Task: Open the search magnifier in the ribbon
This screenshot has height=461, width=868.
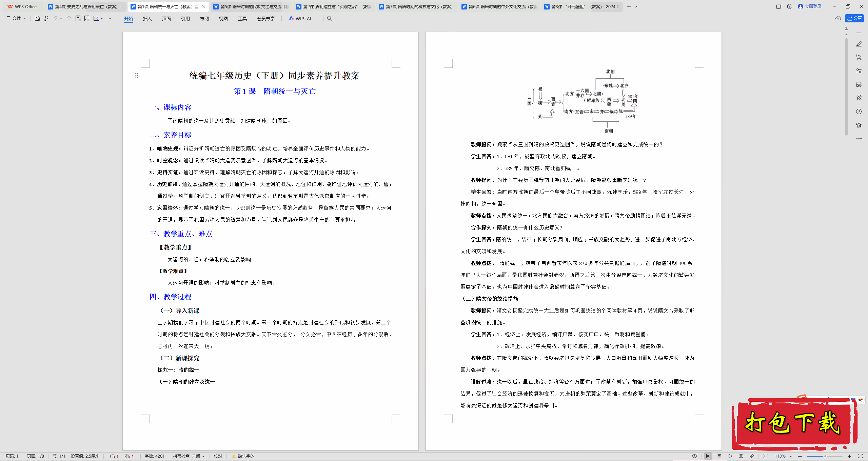Action: coord(330,18)
